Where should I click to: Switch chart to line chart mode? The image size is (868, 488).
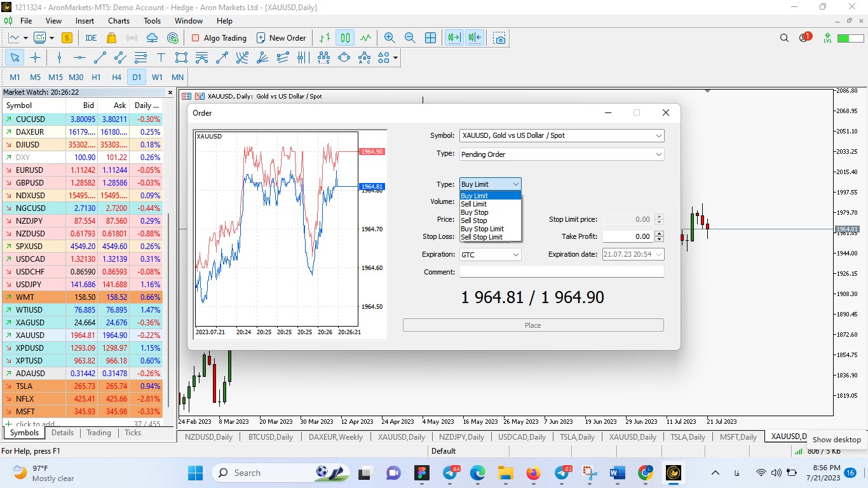click(x=365, y=38)
